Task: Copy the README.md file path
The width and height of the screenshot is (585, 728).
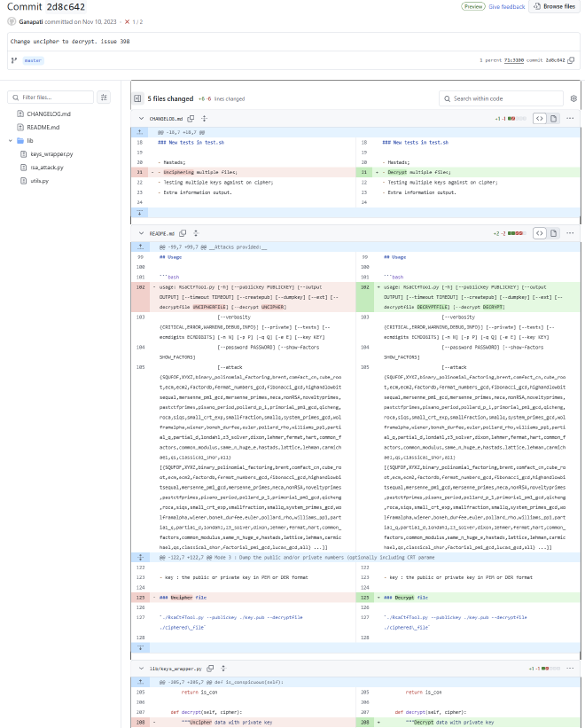Action: click(x=184, y=233)
